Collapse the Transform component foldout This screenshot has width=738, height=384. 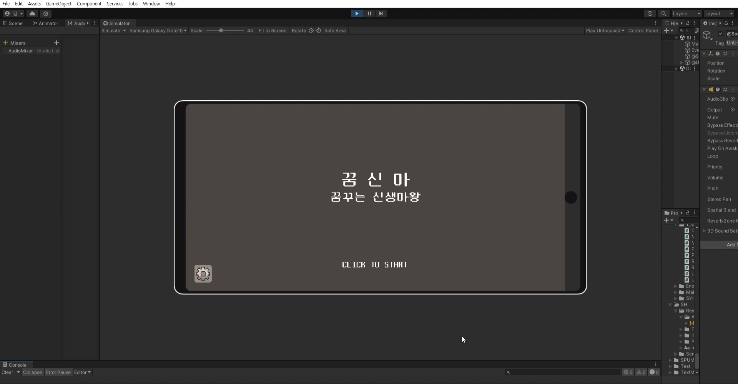point(705,54)
